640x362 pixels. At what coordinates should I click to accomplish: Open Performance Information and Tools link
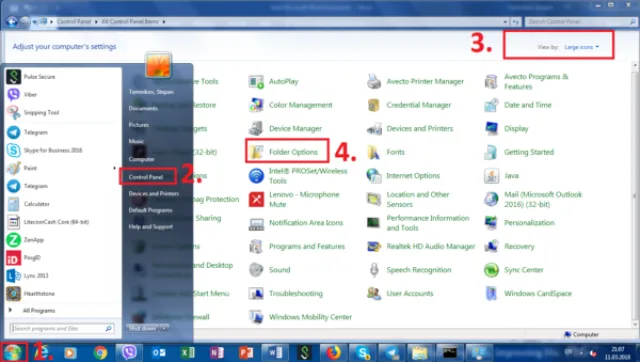coord(428,223)
